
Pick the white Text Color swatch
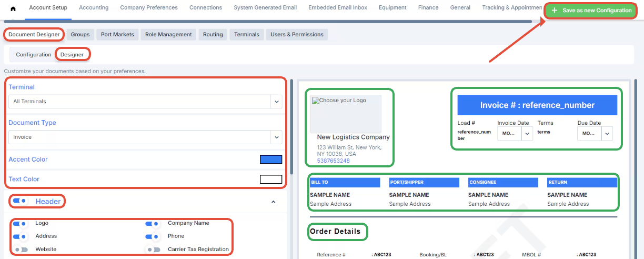pos(271,179)
